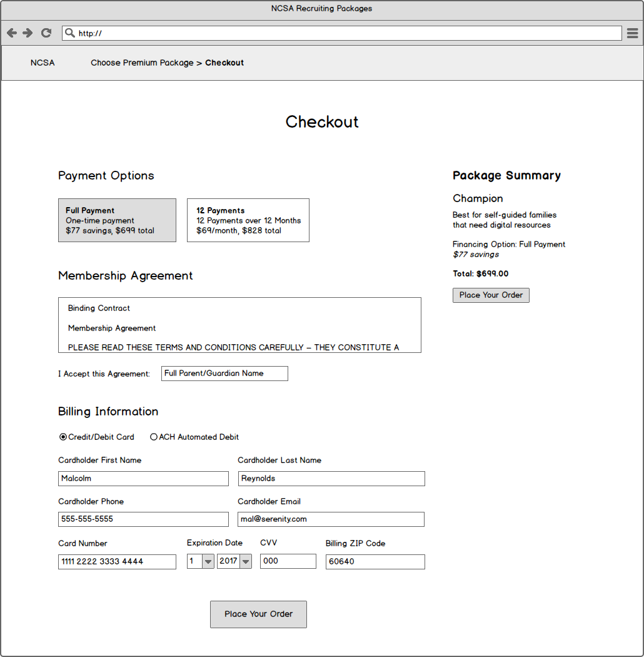The image size is (644, 657).
Task: Click the large Checkout page title
Action: [x=322, y=122]
